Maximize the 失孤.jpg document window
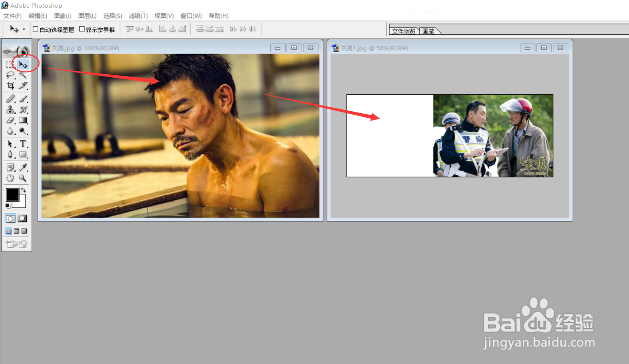629x364 pixels. [x=294, y=48]
